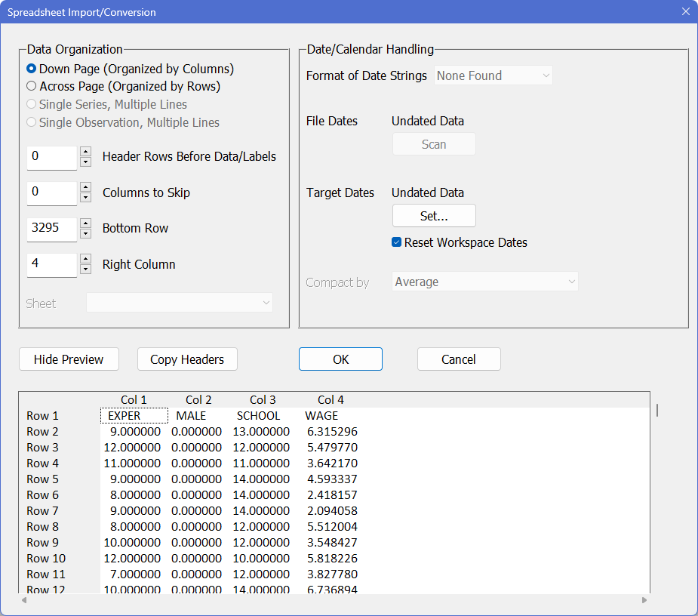This screenshot has width=698, height=616.
Task: Confirm import with the OK button
Action: pos(340,359)
